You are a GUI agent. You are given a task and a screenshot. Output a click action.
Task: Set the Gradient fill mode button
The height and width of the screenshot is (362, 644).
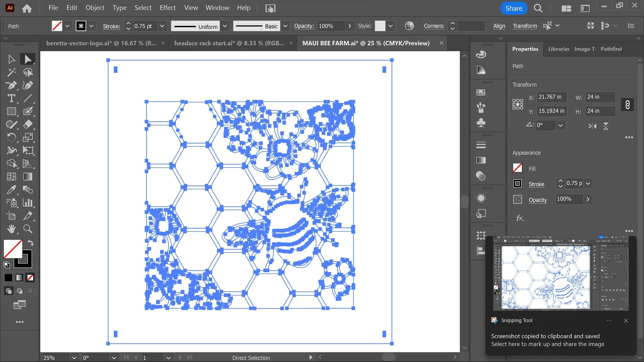coord(19,278)
